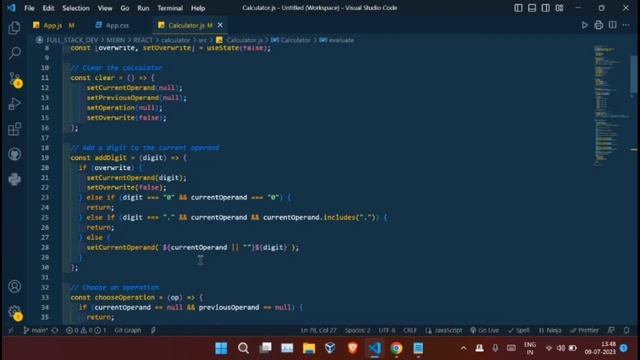
Task: Open the View menu
Action: tap(104, 8)
